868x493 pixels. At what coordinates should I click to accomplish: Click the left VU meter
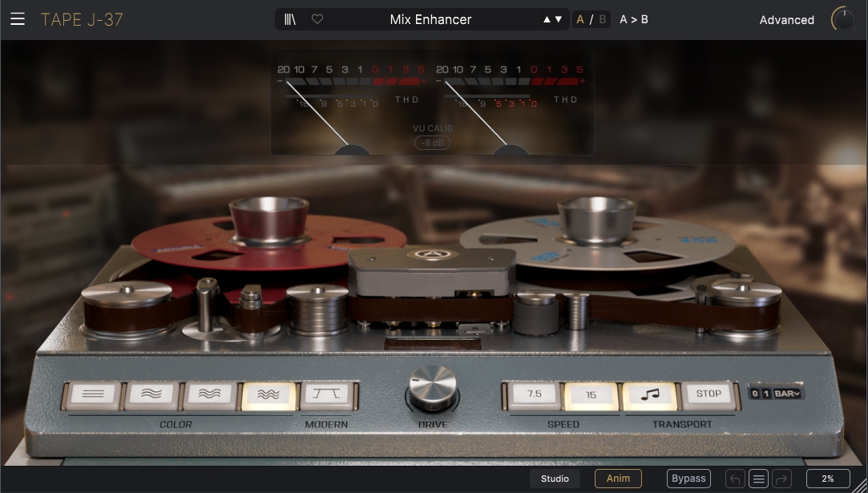pyautogui.click(x=352, y=108)
